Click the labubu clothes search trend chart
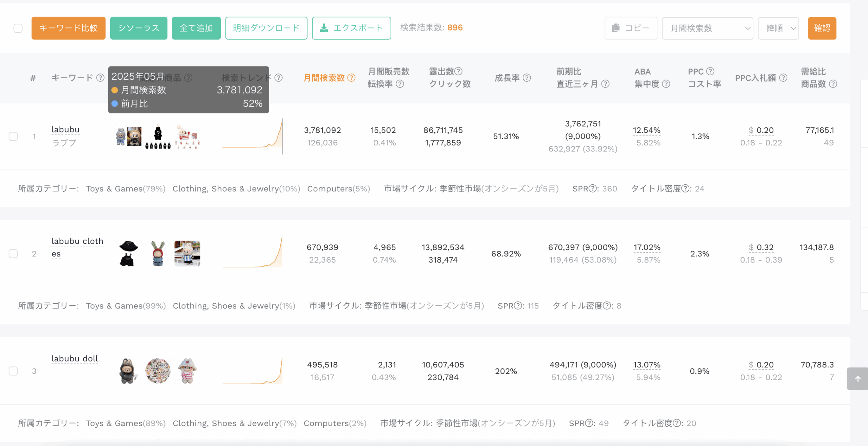Image resolution: width=868 pixels, height=446 pixels. tap(252, 252)
